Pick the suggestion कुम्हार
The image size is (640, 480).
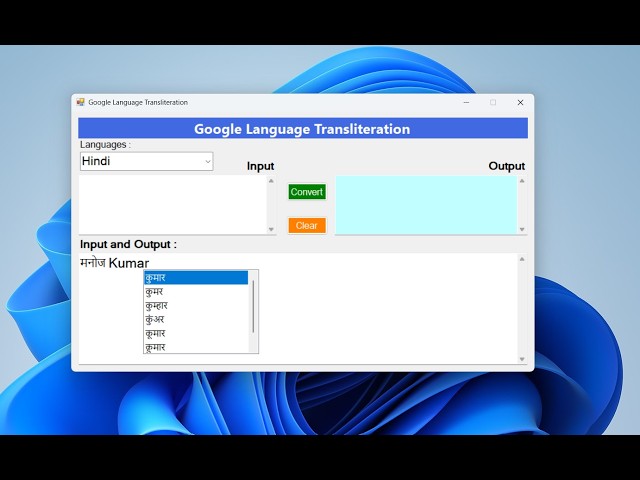(196, 305)
